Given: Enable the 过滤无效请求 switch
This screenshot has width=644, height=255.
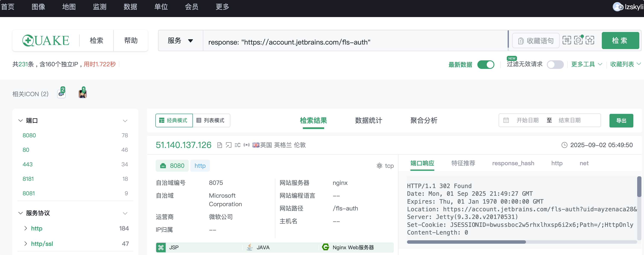Looking at the screenshot, I should pos(555,65).
